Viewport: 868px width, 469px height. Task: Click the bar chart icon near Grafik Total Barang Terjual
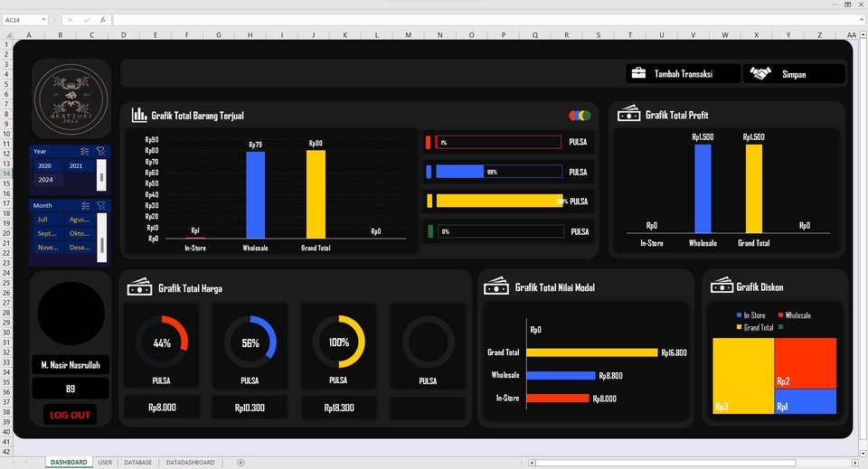click(139, 115)
